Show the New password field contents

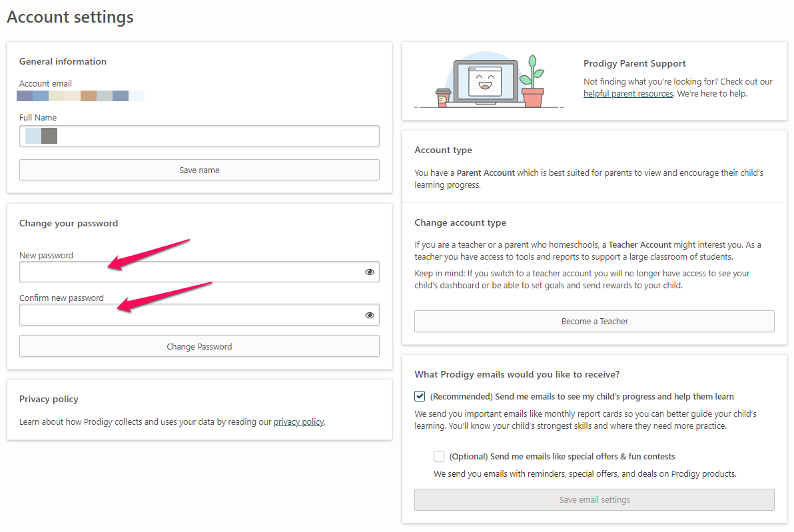[x=370, y=272]
